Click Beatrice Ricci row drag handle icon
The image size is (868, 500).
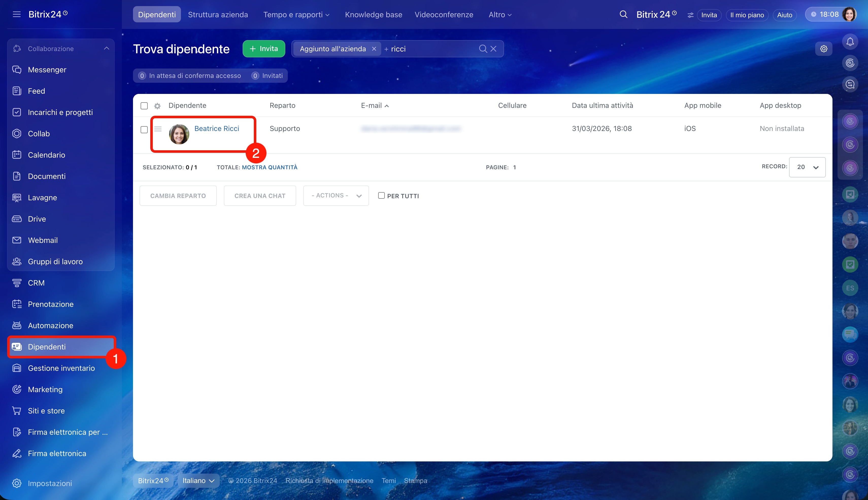(x=158, y=129)
